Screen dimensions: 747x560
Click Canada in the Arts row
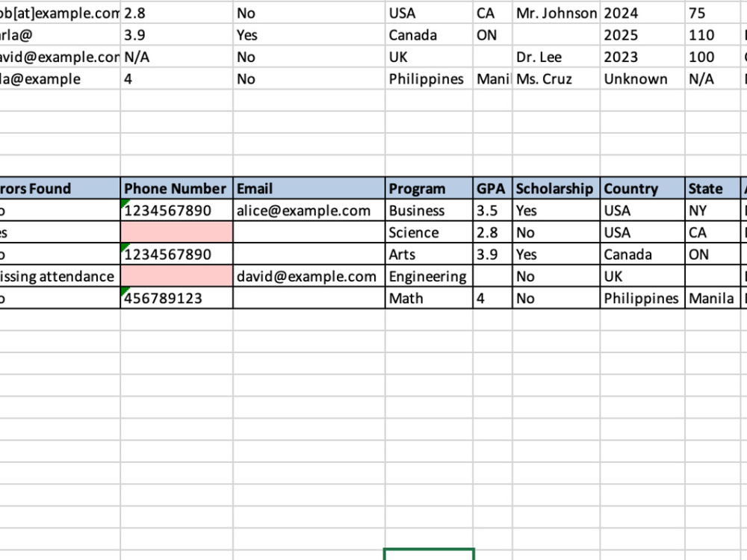[x=642, y=254]
